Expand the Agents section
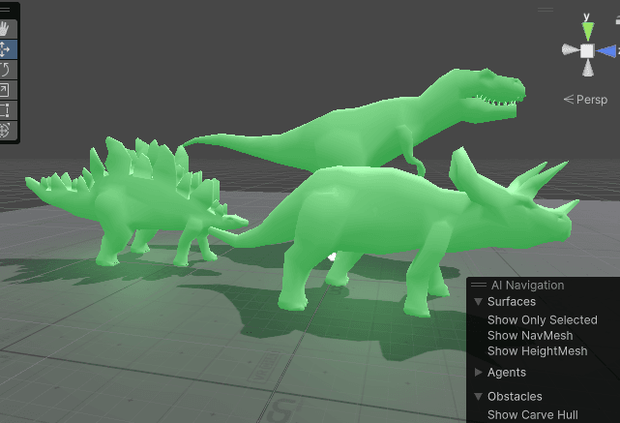 [x=478, y=372]
